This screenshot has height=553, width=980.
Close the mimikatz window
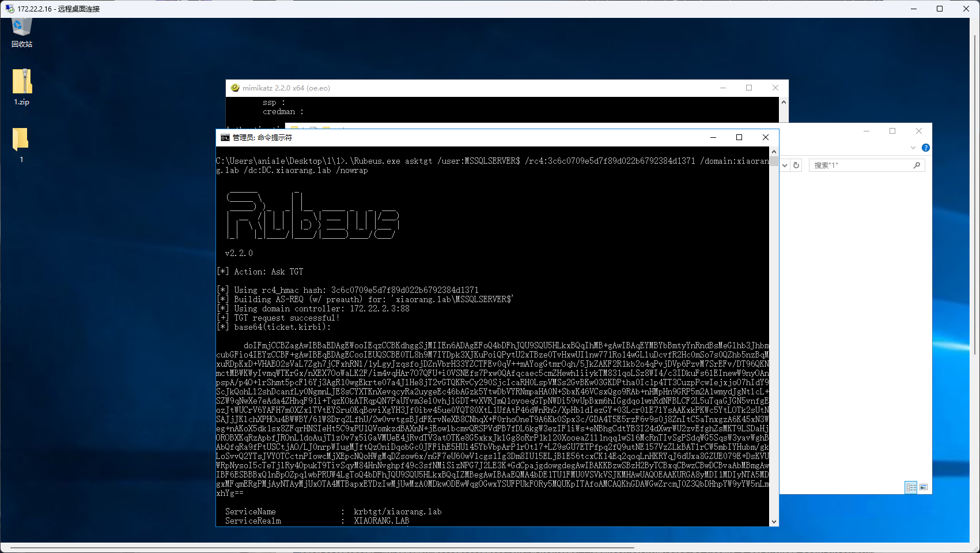[x=775, y=88]
